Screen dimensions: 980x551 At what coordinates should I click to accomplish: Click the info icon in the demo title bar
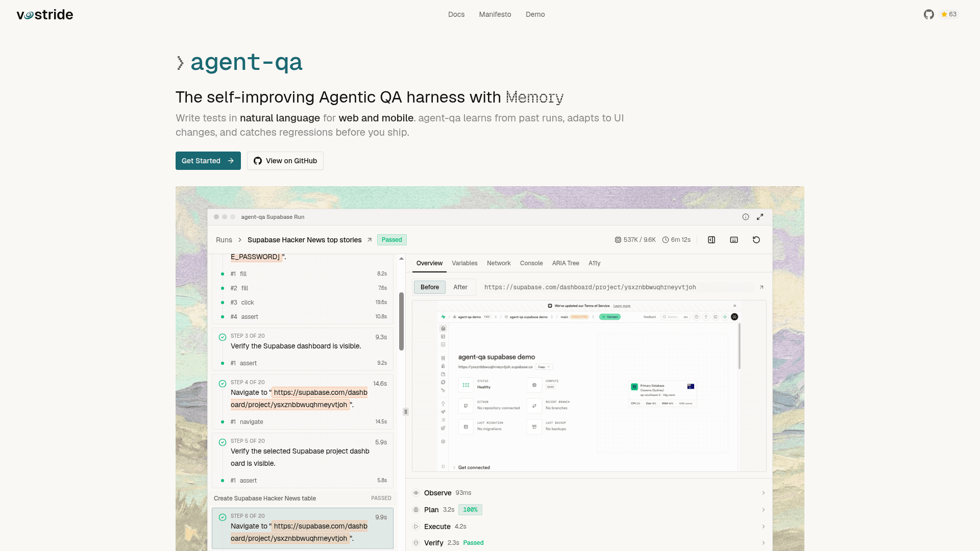click(x=746, y=217)
